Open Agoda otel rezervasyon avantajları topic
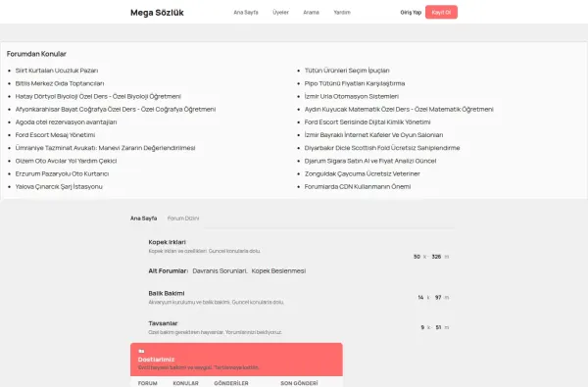Viewport: 588px width, 387px height. (66, 121)
